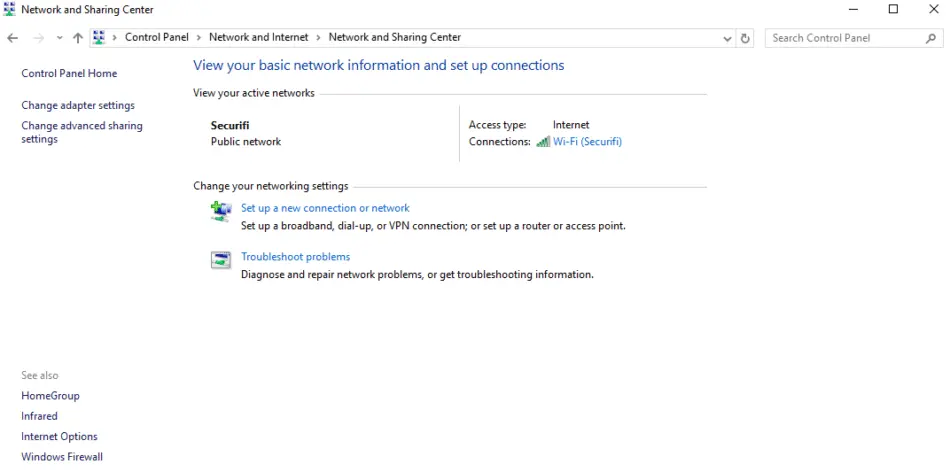Screen dimensions: 950x472
Task: Open Change advanced sharing settings
Action: coord(82,132)
